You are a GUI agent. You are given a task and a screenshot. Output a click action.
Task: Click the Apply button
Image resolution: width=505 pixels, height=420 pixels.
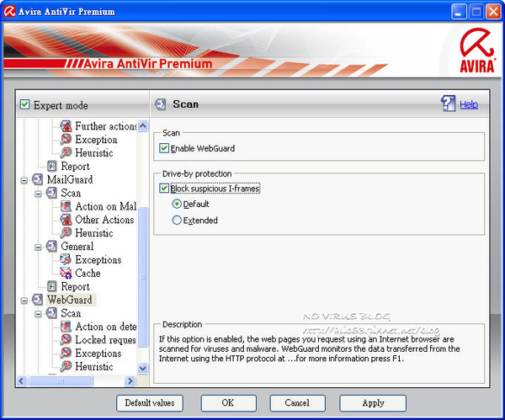point(373,403)
